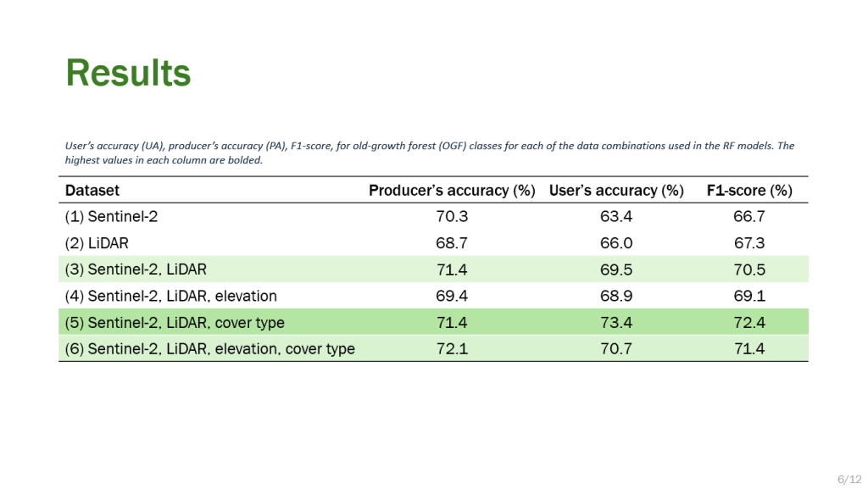Click the (4) Sentinel-2, LiDAR, elevation label
The height and width of the screenshot is (489, 868).
click(x=170, y=296)
